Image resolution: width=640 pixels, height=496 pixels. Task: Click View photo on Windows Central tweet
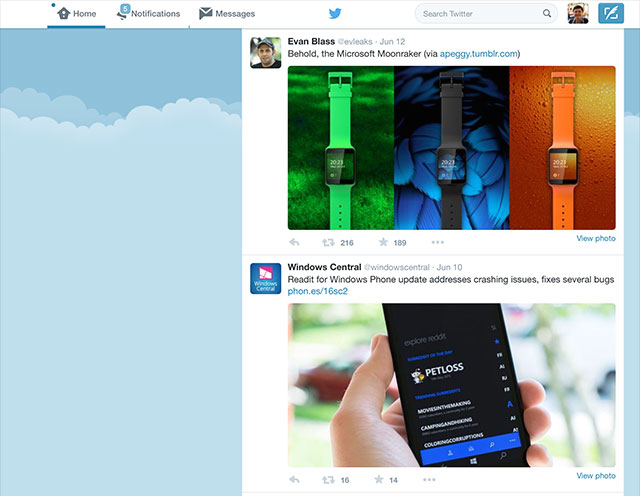[x=596, y=476]
